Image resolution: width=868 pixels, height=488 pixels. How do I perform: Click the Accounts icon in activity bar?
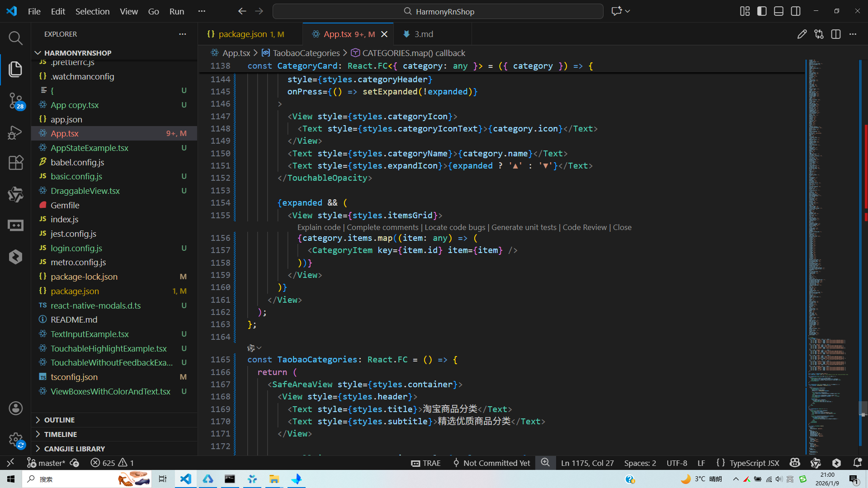coord(15,408)
